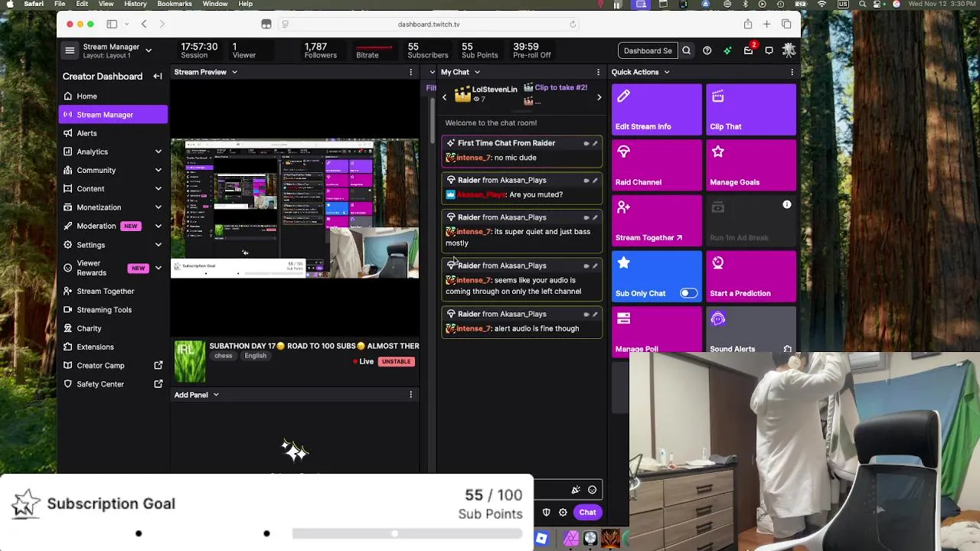The width and height of the screenshot is (980, 551).
Task: Click the stream preview video thumbnail
Action: (x=295, y=208)
